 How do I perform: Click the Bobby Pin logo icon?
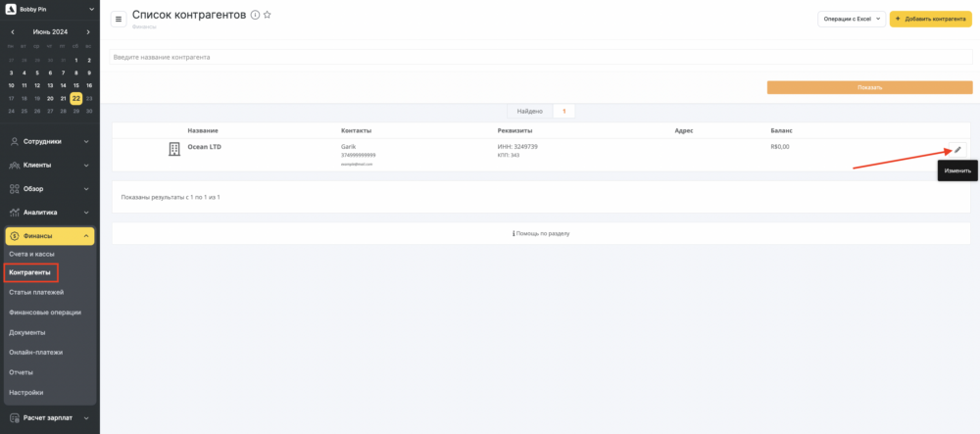pos(10,10)
